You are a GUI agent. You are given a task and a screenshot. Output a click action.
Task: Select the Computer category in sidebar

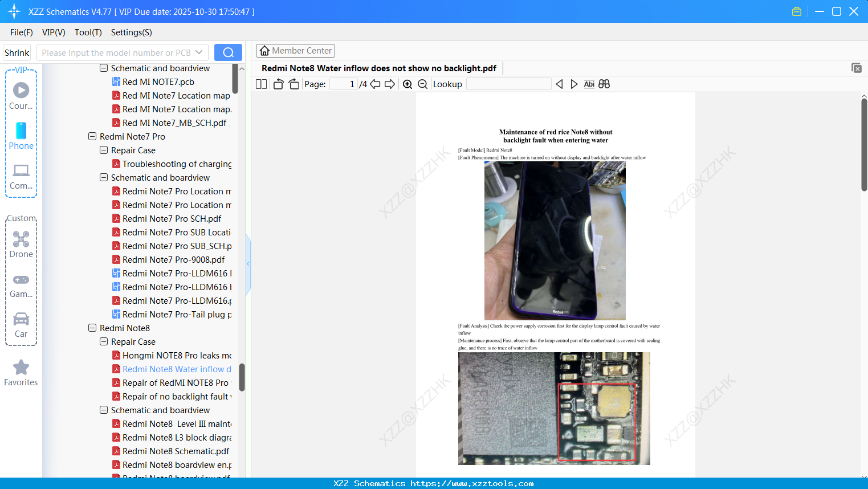click(21, 177)
